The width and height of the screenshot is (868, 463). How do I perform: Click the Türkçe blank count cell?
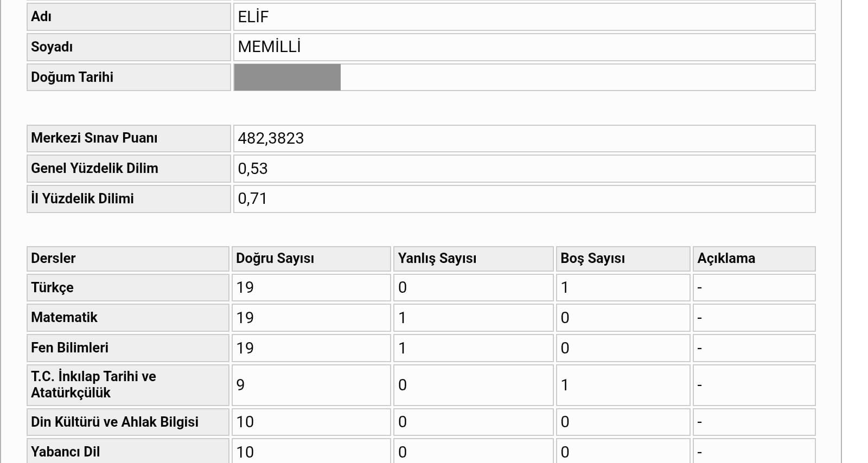point(623,287)
